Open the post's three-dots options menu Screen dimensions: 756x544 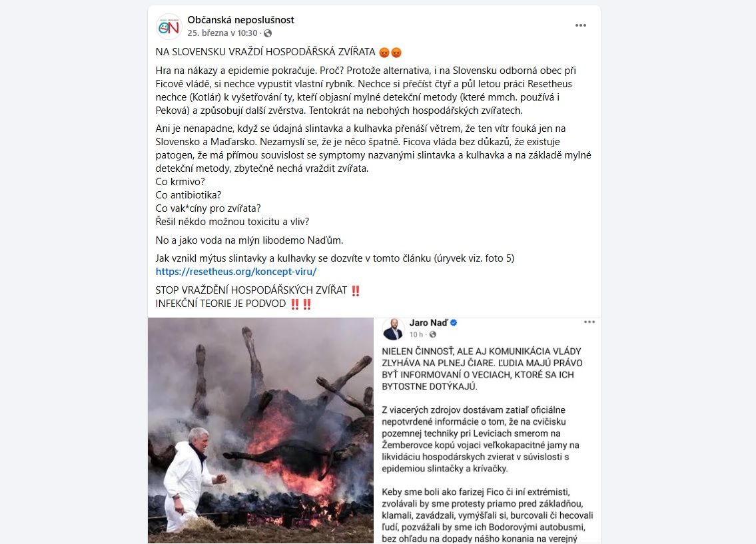[581, 25]
